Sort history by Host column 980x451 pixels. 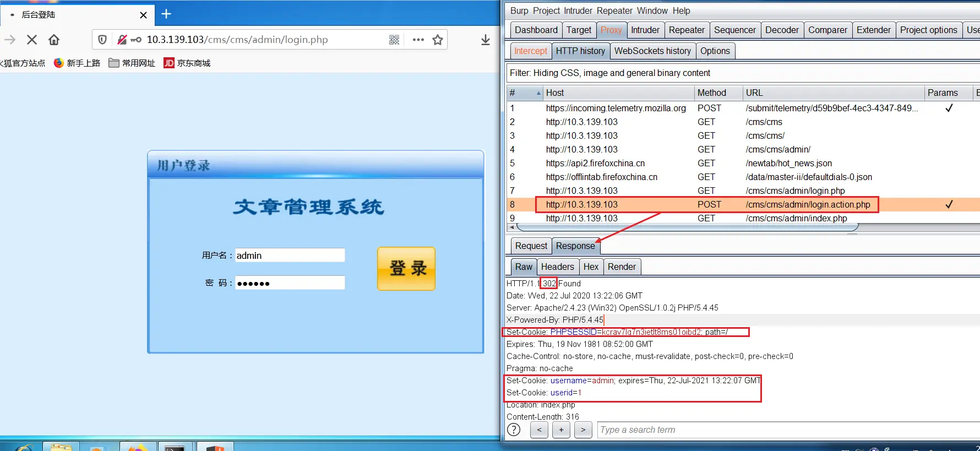[619, 93]
